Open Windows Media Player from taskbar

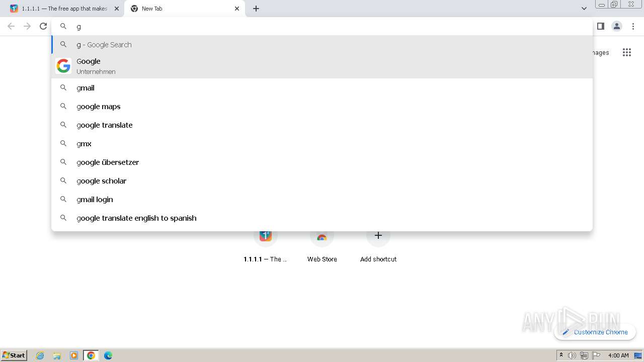(x=74, y=355)
